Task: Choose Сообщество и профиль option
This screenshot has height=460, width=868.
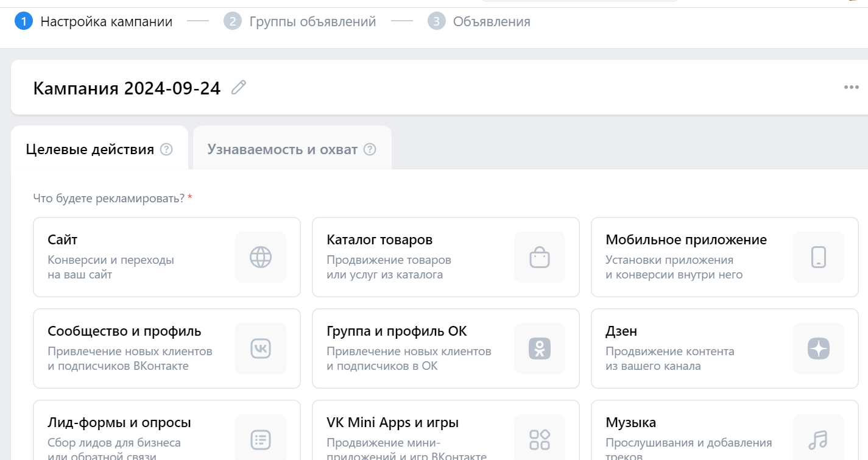Action: click(x=167, y=349)
